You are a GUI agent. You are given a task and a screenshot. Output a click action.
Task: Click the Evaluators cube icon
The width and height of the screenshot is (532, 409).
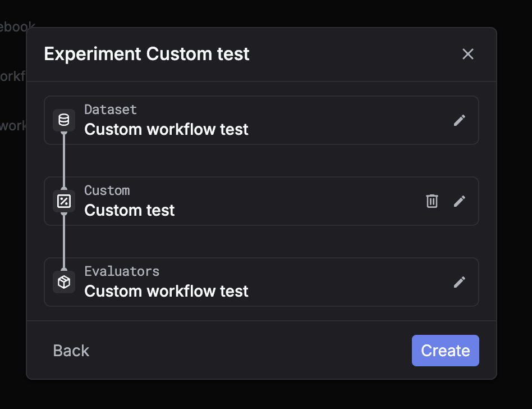point(64,282)
